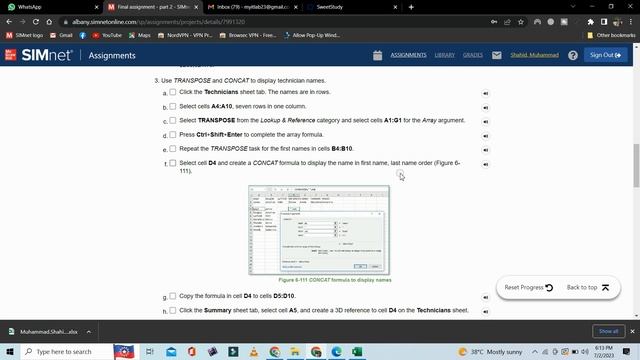Image resolution: width=640 pixels, height=360 pixels.
Task: Open the Maps bookmark
Action: pos(140,36)
